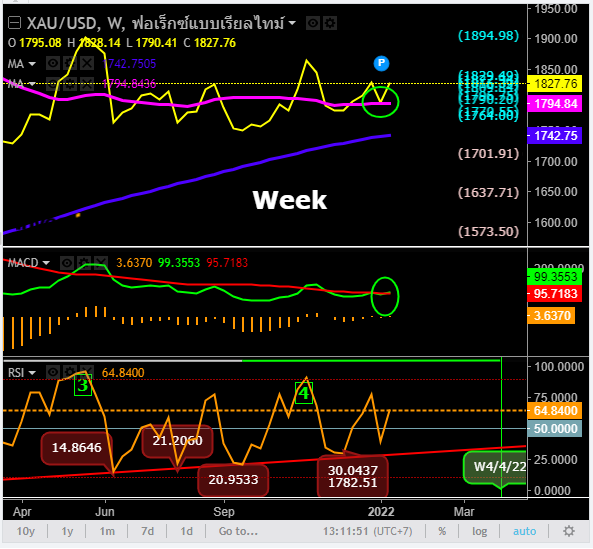
Task: Expand the RSI indicator dropdown arrow
Action: (32, 373)
